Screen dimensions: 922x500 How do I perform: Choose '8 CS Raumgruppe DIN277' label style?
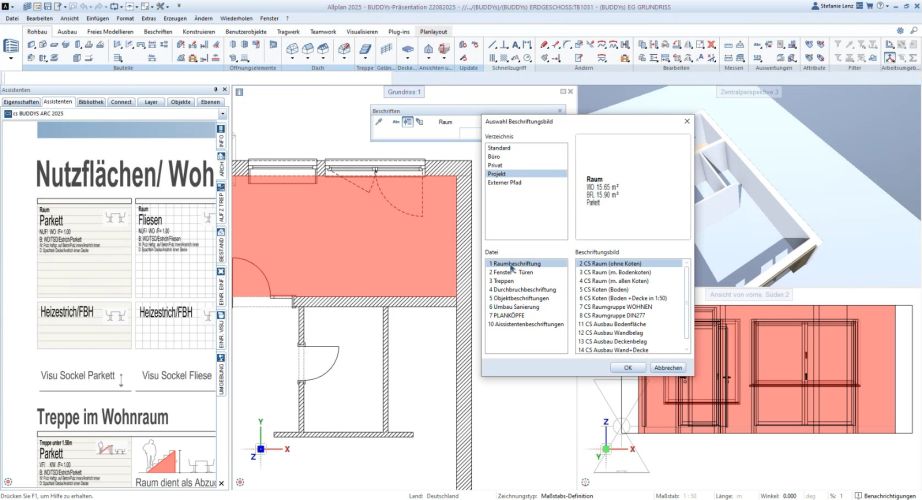tap(610, 315)
